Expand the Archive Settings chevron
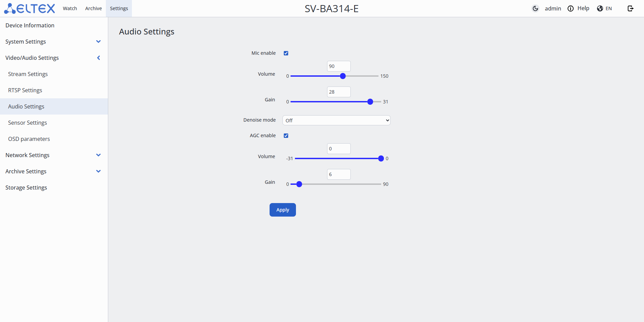Viewport: 644px width, 322px height. (x=98, y=171)
